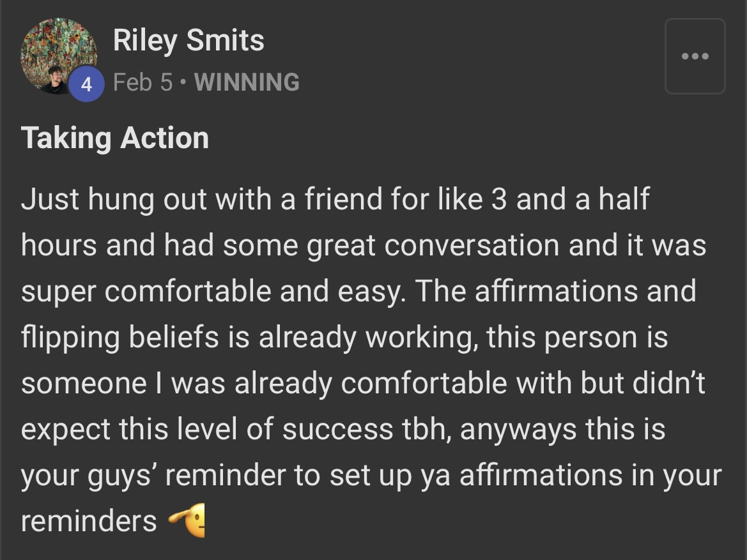747x560 pixels.
Task: Tap the line "someone I was already comfortable"
Action: (x=363, y=383)
